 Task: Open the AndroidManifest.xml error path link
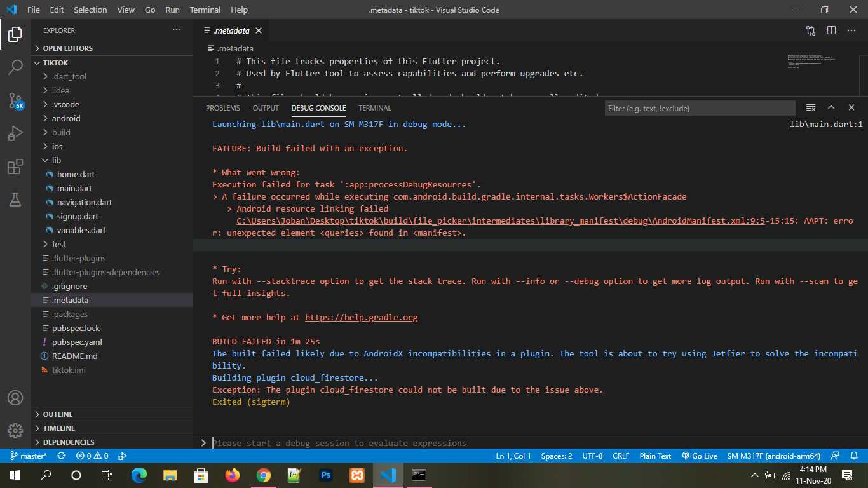[x=501, y=220]
